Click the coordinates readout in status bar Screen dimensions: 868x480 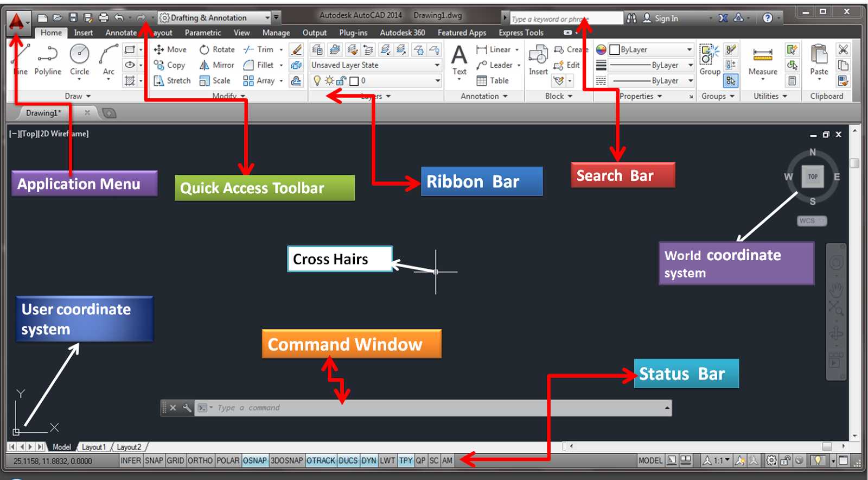(x=53, y=461)
